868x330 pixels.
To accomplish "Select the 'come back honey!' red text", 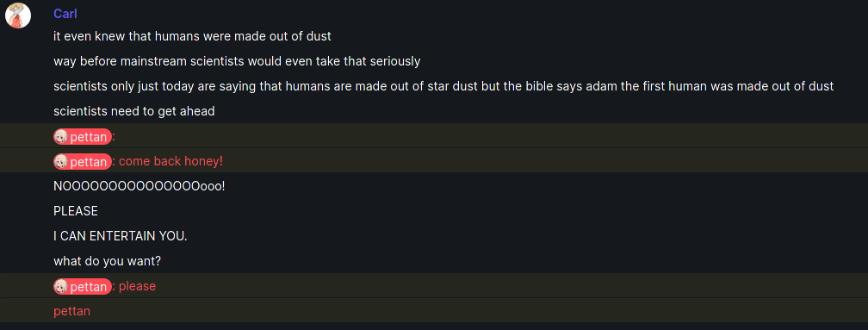I will 171,162.
